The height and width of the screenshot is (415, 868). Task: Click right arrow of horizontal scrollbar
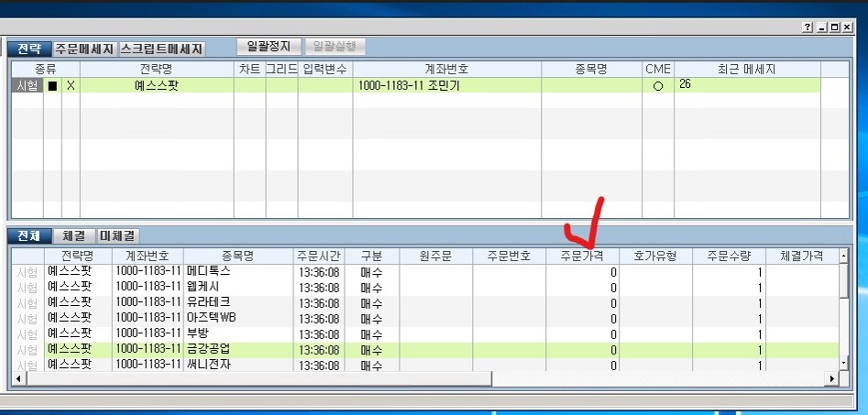click(832, 378)
